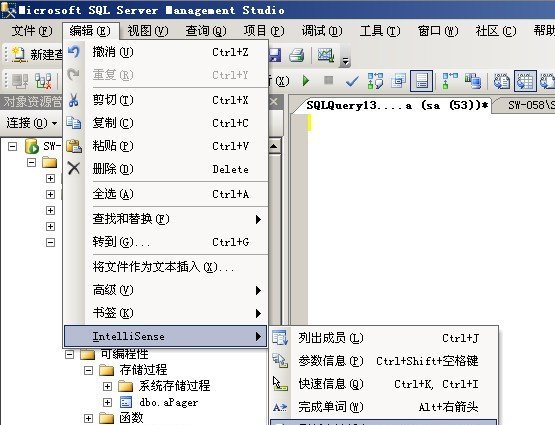Click the gray Stop square icon
This screenshot has width=555, height=425.
click(329, 80)
